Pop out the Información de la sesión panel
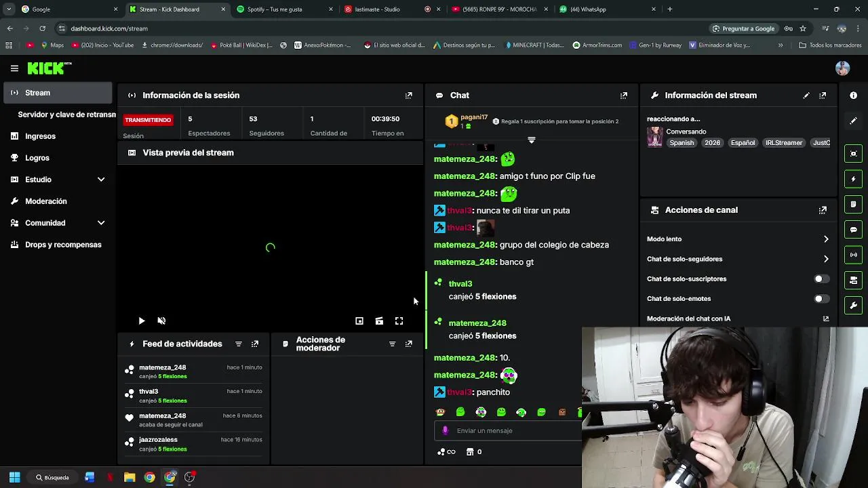This screenshot has width=868, height=488. tap(408, 96)
